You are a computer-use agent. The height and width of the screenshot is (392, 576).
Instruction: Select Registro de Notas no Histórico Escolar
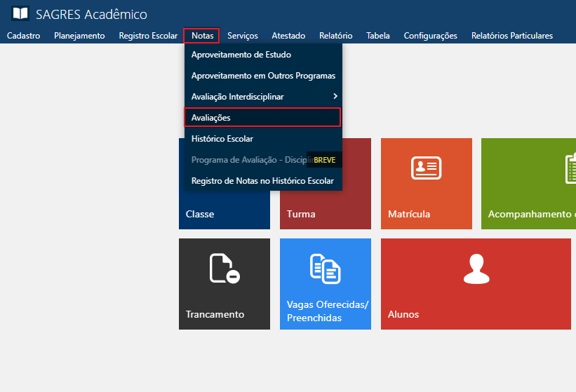pos(262,181)
